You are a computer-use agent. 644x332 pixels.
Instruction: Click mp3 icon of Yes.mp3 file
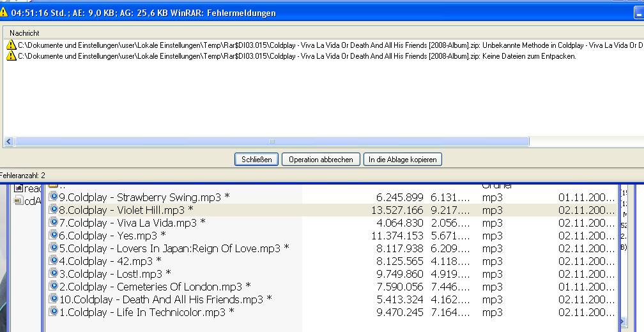[53, 235]
